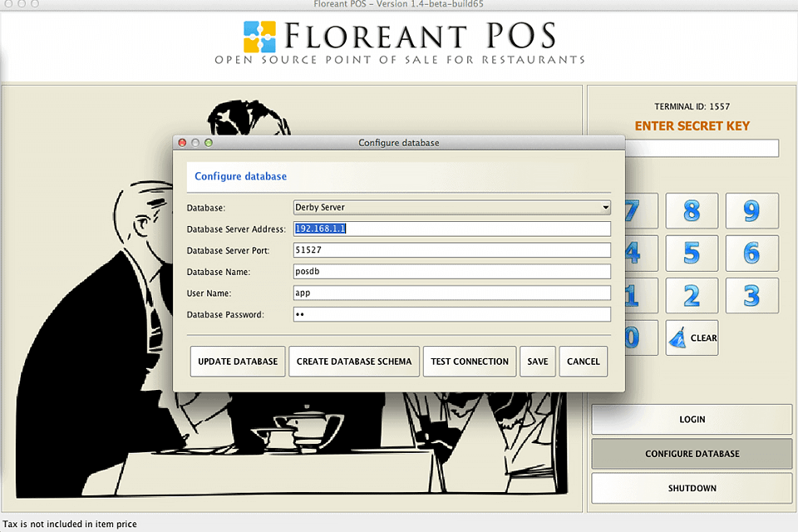The image size is (798, 532).
Task: Click the Test Connection button
Action: [x=470, y=362]
